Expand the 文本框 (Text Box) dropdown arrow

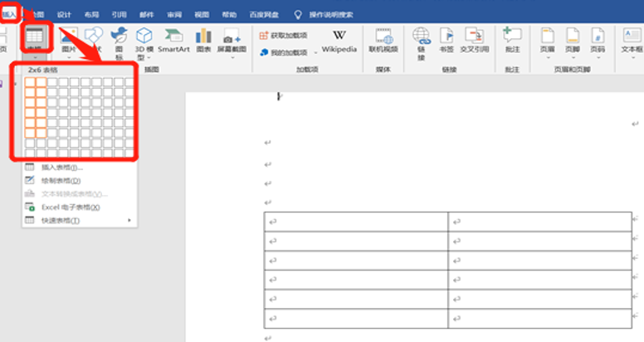(632, 57)
